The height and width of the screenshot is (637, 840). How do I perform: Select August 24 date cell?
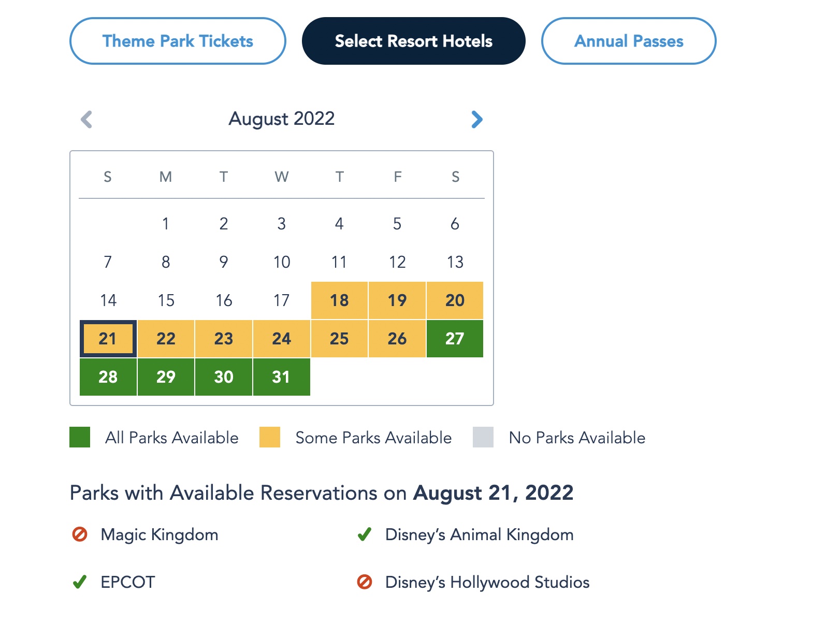pos(281,339)
